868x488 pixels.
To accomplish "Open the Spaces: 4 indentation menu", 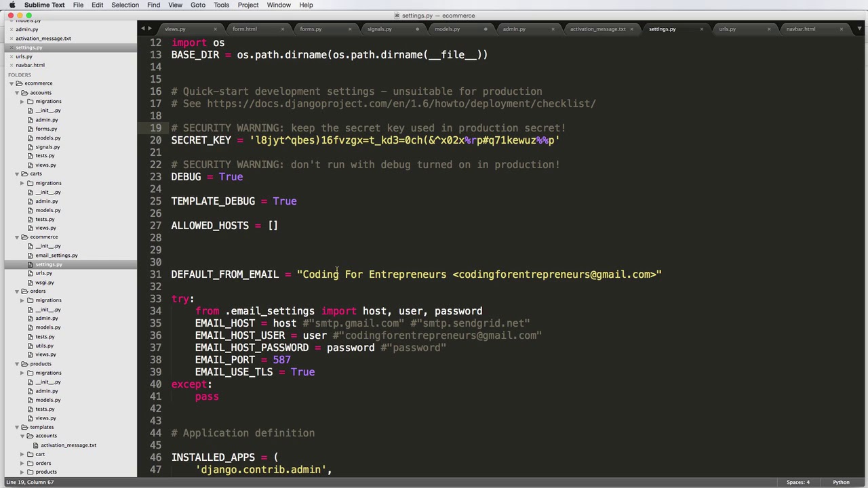I will point(798,483).
